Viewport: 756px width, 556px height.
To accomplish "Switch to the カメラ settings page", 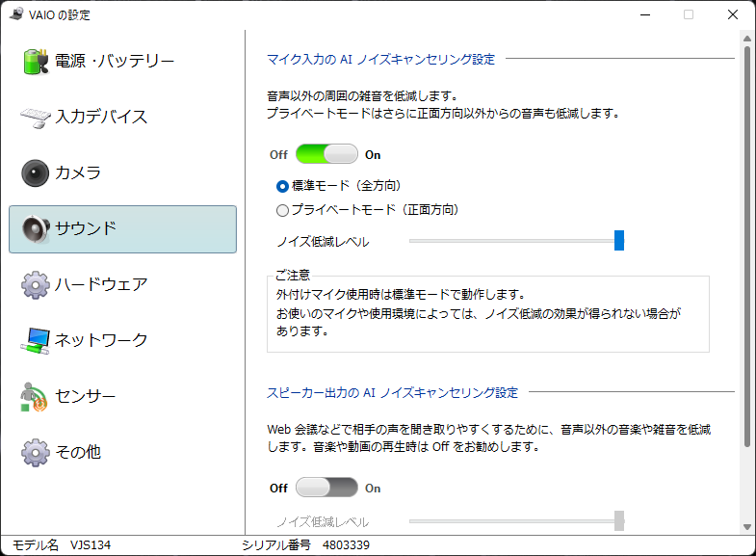I will 123,173.
